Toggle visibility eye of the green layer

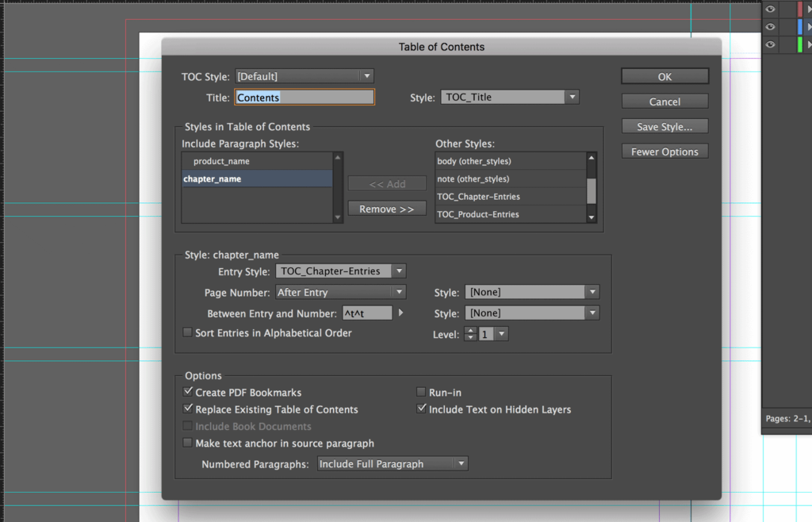[770, 44]
